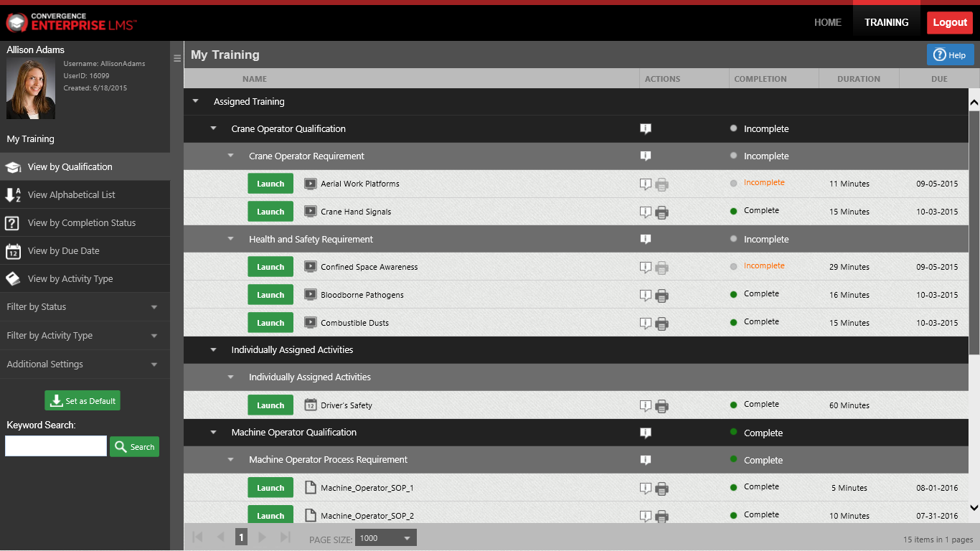Image resolution: width=980 pixels, height=551 pixels.
Task: Open info icon for Confined Space Awareness
Action: 646,268
